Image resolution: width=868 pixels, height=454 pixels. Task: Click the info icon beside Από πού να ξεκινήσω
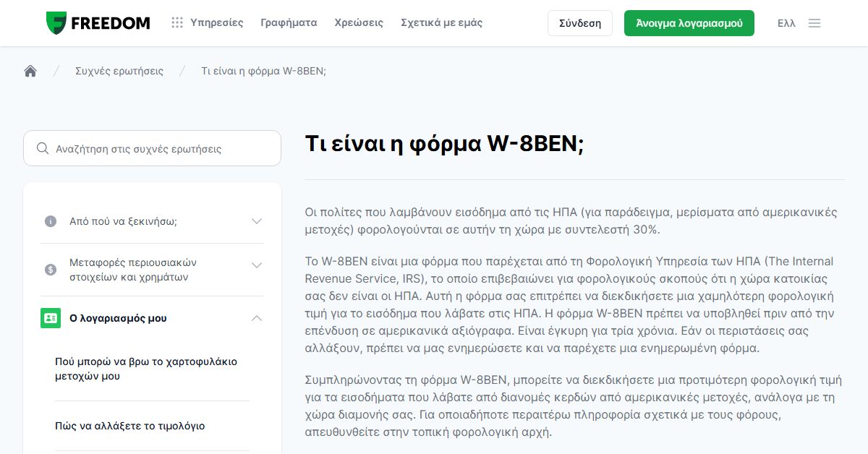[x=51, y=221]
